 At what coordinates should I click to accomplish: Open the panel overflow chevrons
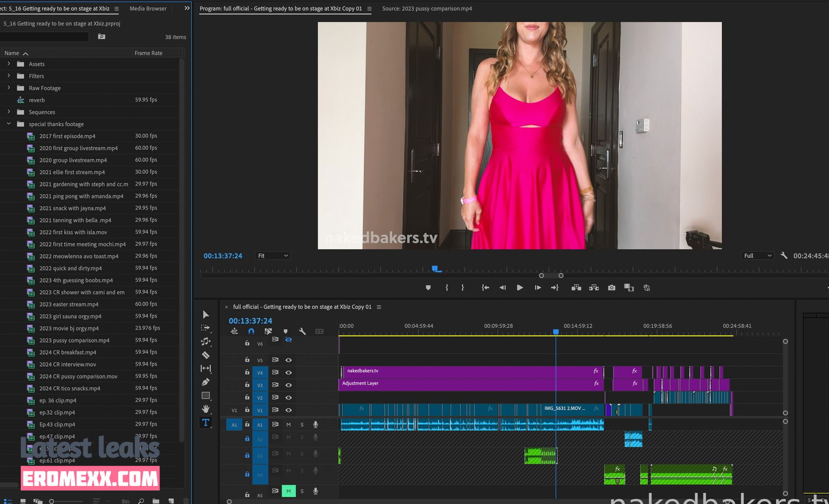coord(187,8)
